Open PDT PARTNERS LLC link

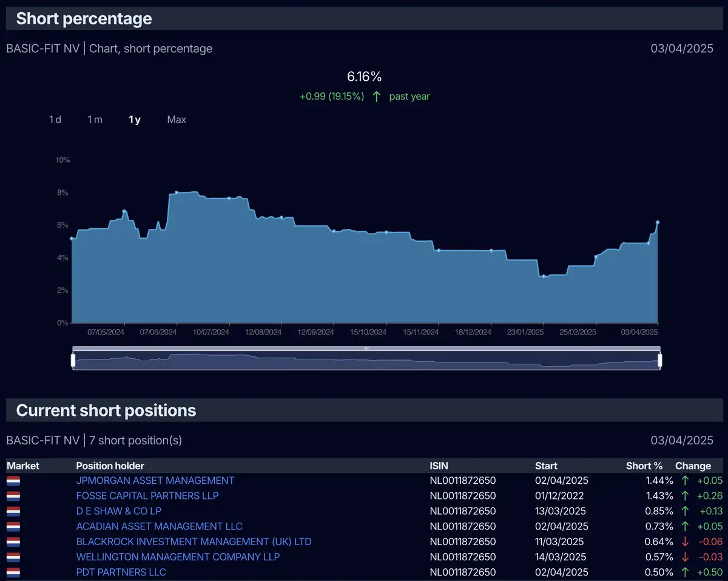121,572
